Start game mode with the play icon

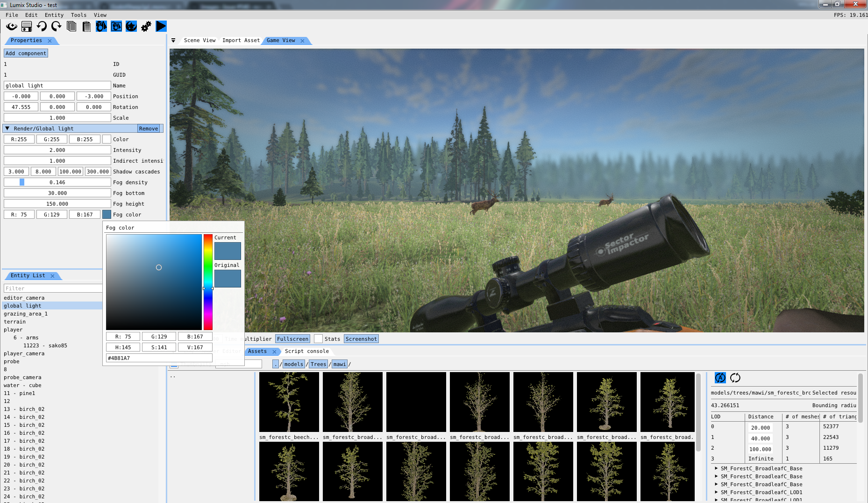161,27
